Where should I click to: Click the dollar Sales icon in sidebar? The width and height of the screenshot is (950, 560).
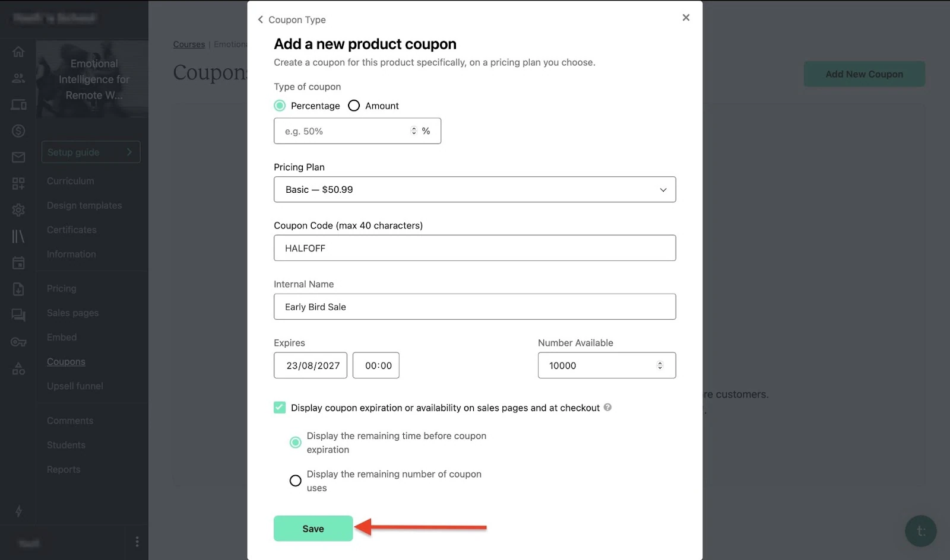click(18, 131)
